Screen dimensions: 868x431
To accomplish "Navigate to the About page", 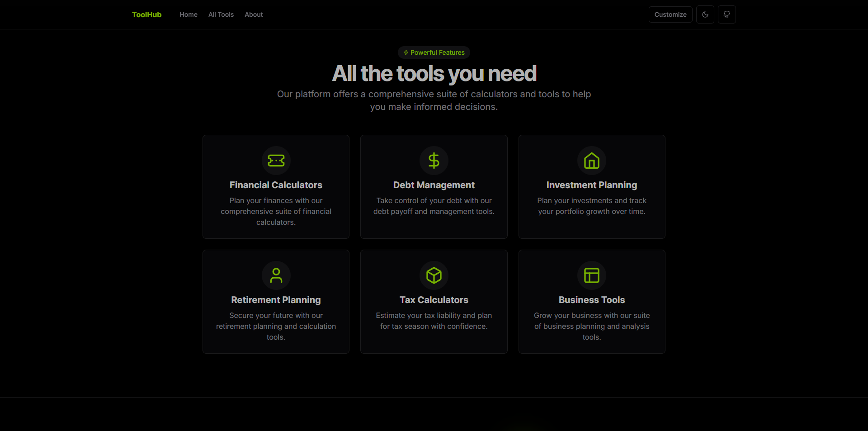I will pos(253,14).
